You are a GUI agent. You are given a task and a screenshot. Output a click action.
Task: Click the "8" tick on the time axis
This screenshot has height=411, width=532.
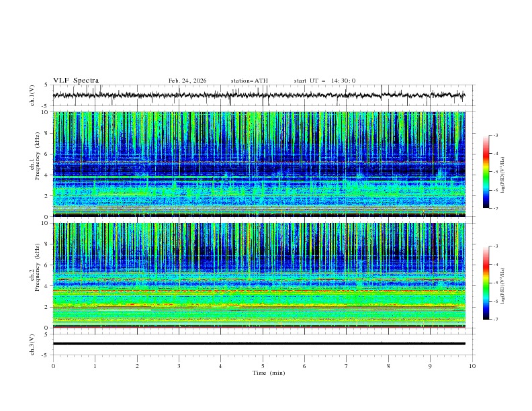(388, 366)
